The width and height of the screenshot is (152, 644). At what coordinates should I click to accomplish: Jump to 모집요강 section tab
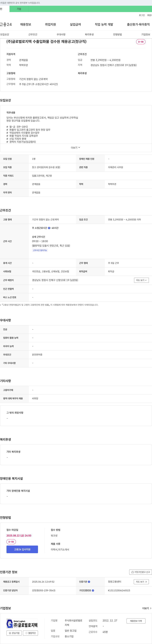[4, 34]
